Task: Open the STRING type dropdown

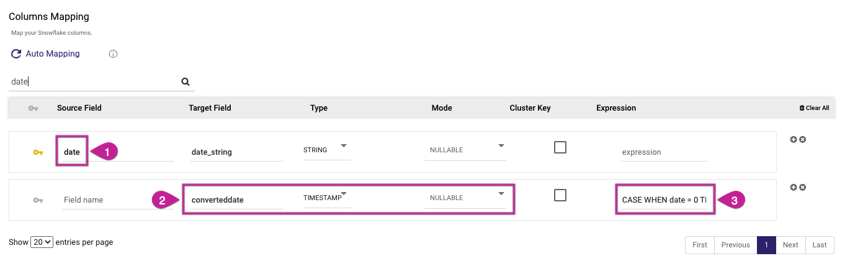Action: pyautogui.click(x=326, y=150)
